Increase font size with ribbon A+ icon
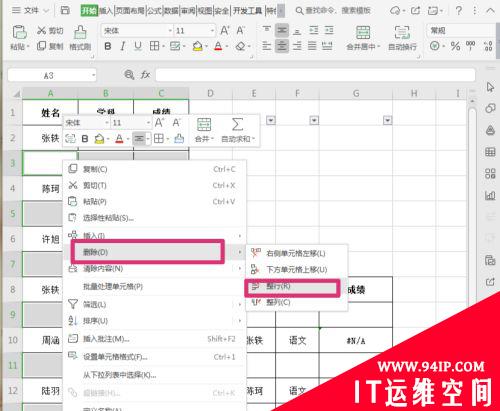Viewport: 500px width, 411px height. pyautogui.click(x=225, y=31)
